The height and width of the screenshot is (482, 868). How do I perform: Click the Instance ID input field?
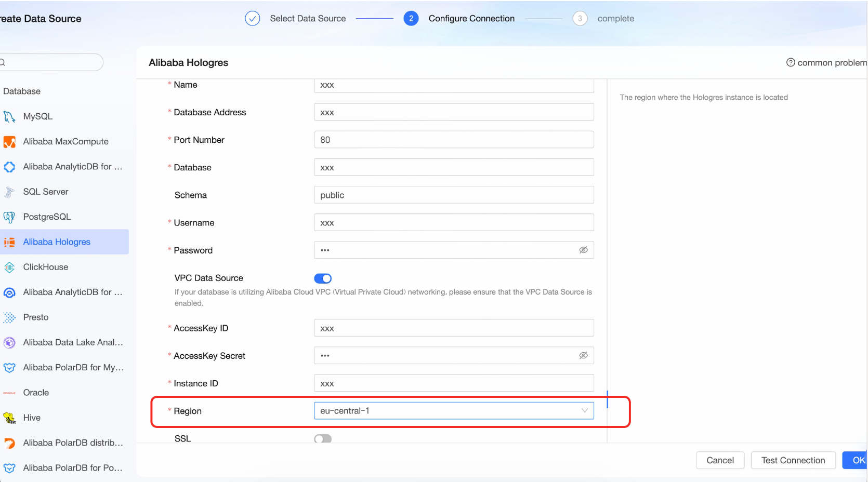click(454, 383)
